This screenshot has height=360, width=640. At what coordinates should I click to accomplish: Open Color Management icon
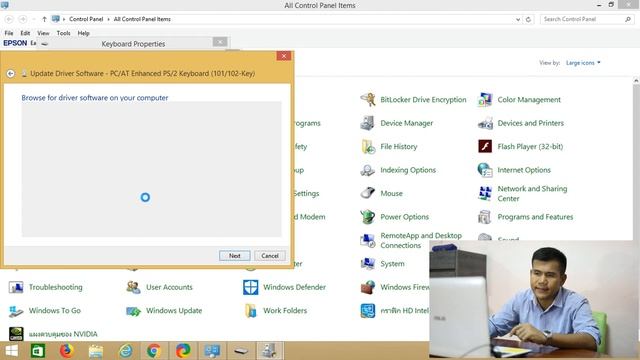coord(485,100)
